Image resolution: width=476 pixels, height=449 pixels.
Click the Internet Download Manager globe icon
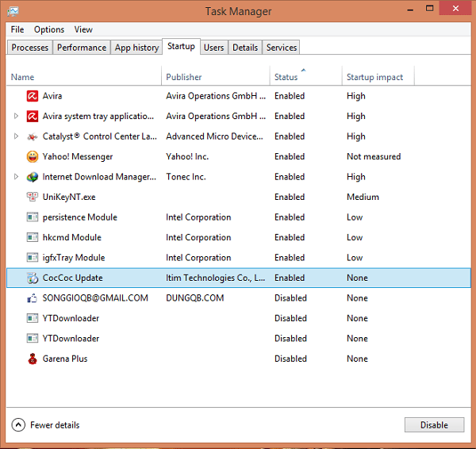33,177
